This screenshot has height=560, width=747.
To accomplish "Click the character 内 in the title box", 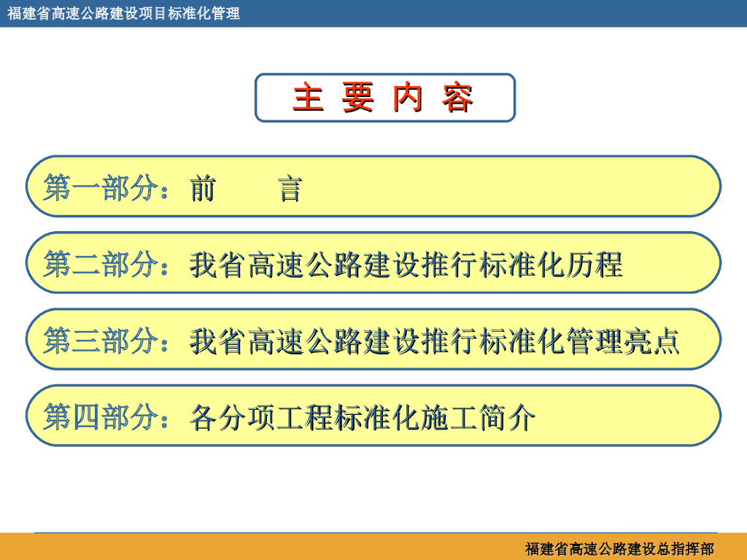I will [x=408, y=98].
